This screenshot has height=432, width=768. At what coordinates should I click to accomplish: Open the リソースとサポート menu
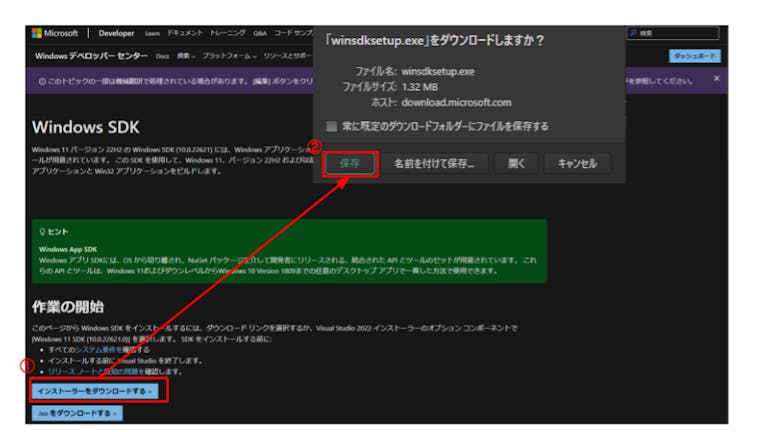pos(288,56)
